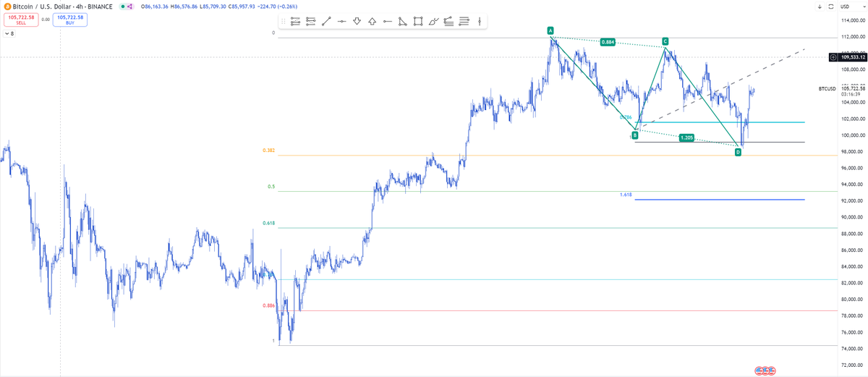Click the 0.886 Fibonacci level label
This screenshot has width=868, height=377.
268,306
